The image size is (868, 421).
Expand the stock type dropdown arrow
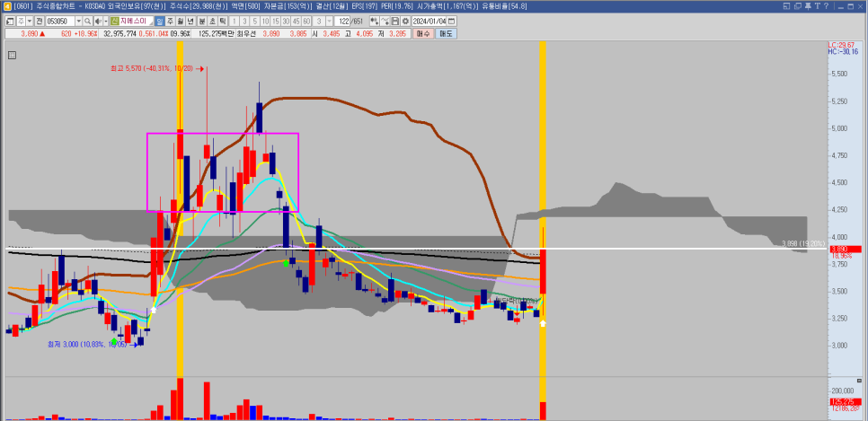click(30, 21)
